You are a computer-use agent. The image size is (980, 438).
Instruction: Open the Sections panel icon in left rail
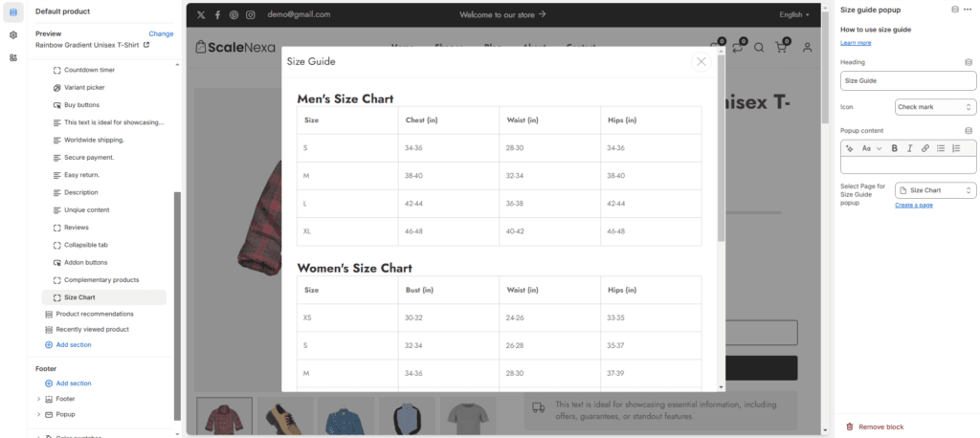tap(13, 12)
